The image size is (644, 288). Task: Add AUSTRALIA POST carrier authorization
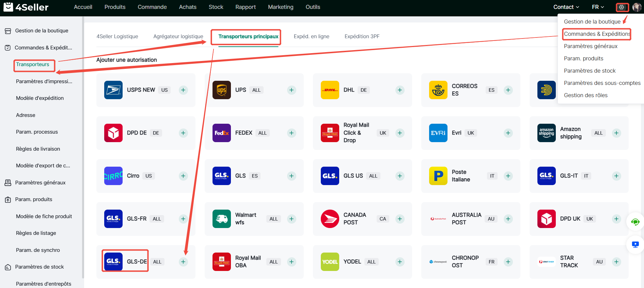point(508,219)
